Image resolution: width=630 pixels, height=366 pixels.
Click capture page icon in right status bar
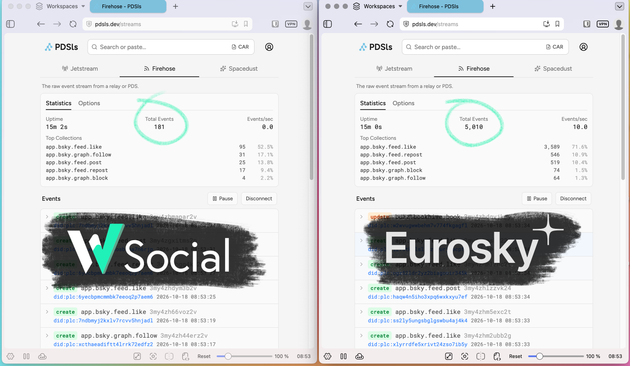tap(464, 356)
